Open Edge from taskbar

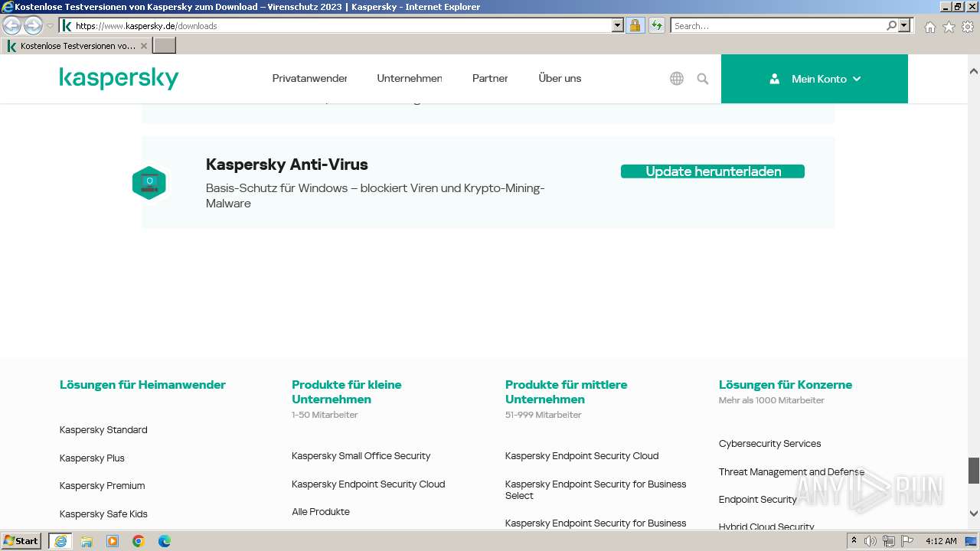coord(165,541)
